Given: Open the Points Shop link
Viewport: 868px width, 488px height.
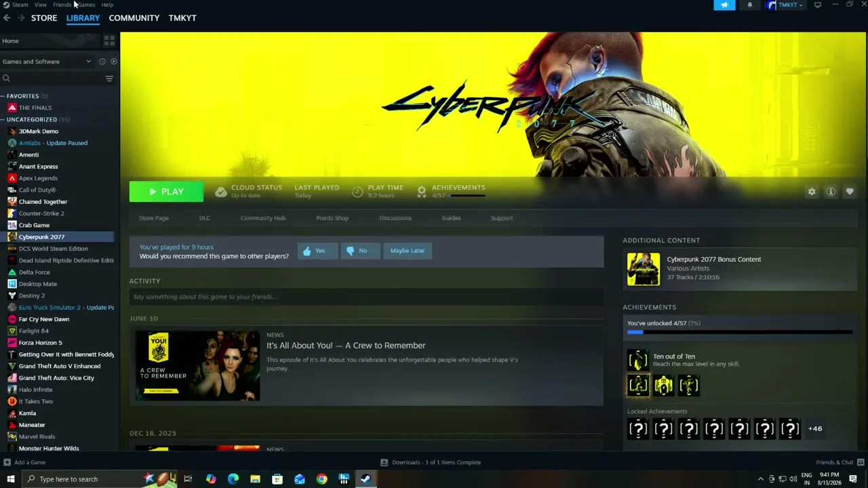Looking at the screenshot, I should tap(332, 218).
